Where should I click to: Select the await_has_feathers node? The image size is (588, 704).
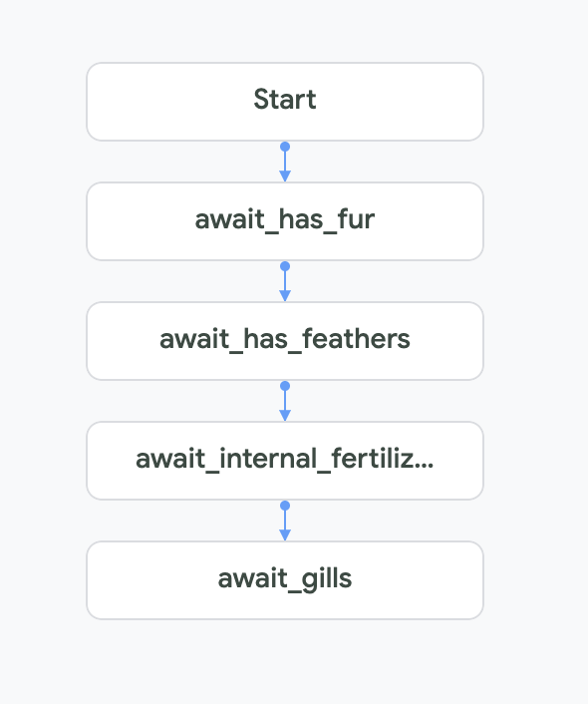coord(285,341)
